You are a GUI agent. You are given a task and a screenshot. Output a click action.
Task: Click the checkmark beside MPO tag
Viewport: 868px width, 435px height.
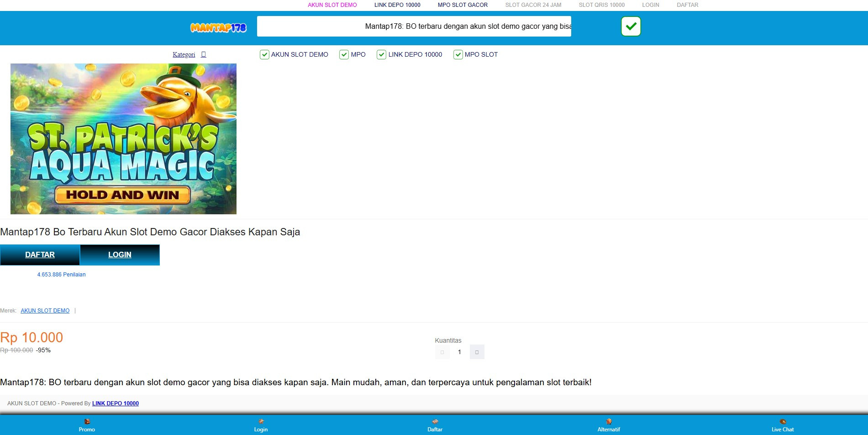[344, 55]
